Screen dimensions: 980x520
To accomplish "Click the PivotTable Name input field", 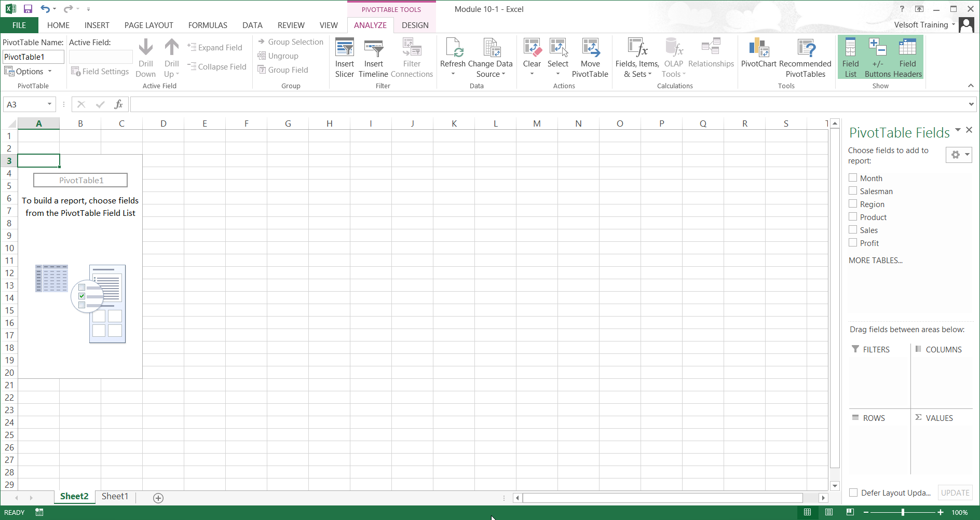I will pos(33,56).
